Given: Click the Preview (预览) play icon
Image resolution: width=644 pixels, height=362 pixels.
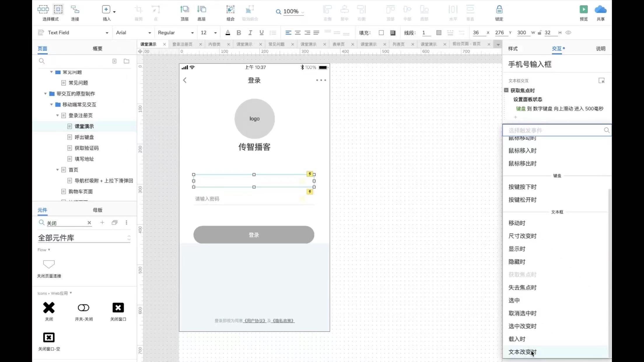Looking at the screenshot, I should point(583,10).
